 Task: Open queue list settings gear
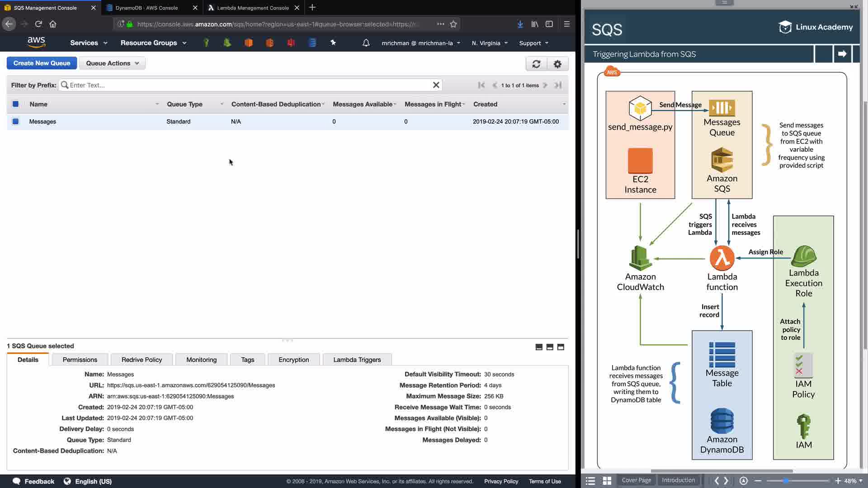coord(557,64)
